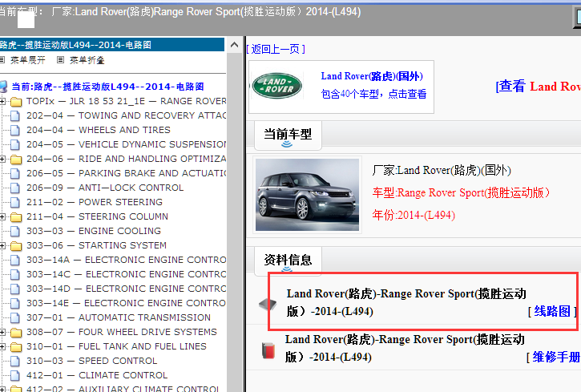Viewport: 581px width, 392px height.
Task: Click the page icon next to 204-04 Wheels and Tires
Action: (15, 131)
